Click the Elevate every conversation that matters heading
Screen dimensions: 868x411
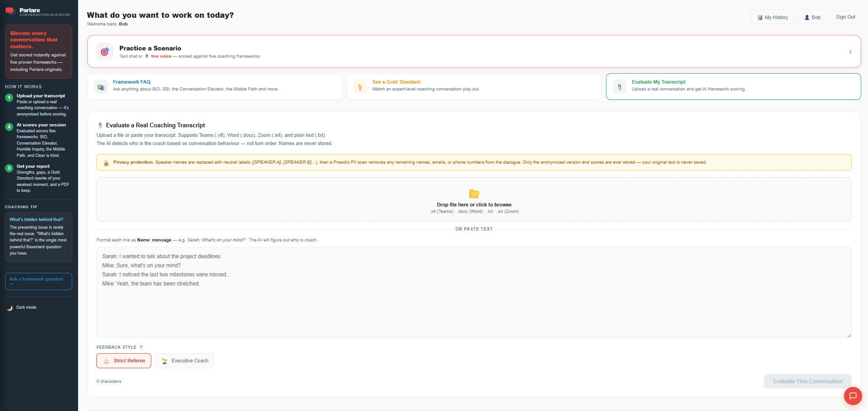point(34,40)
